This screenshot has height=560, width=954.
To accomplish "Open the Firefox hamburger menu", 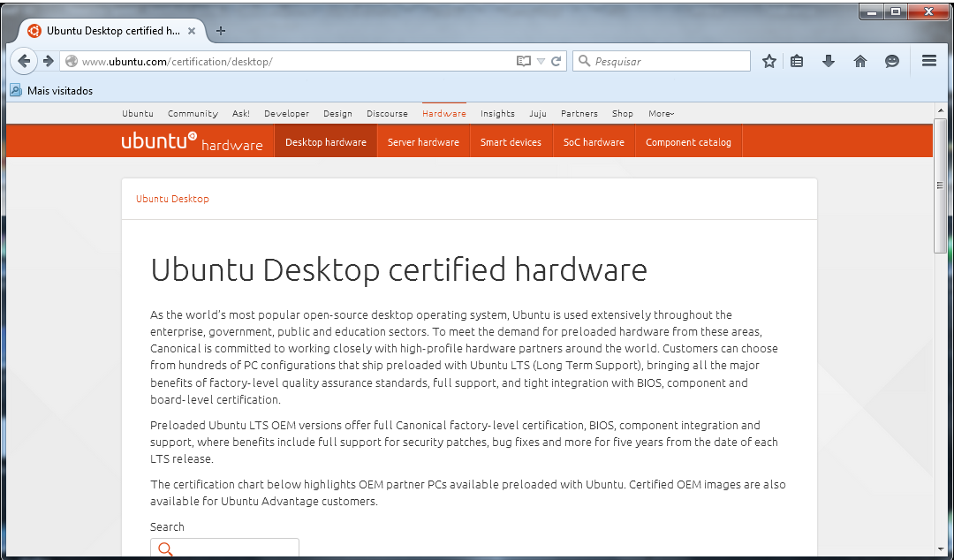I will [928, 61].
